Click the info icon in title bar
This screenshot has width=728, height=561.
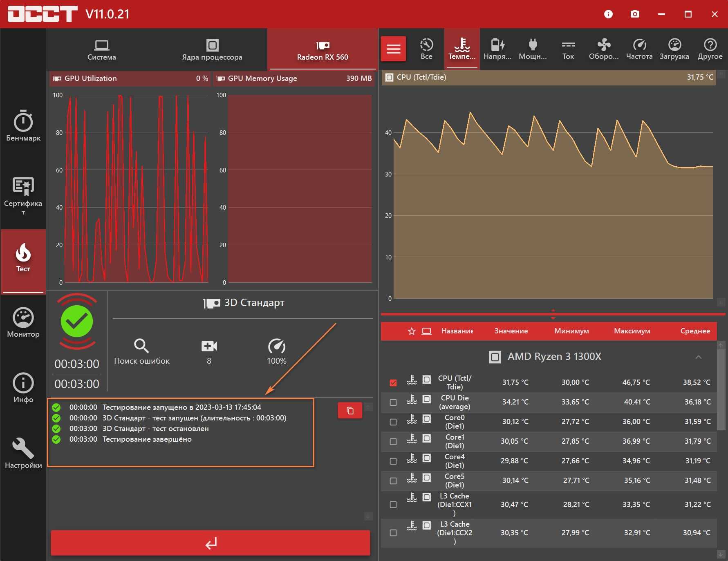(x=608, y=14)
